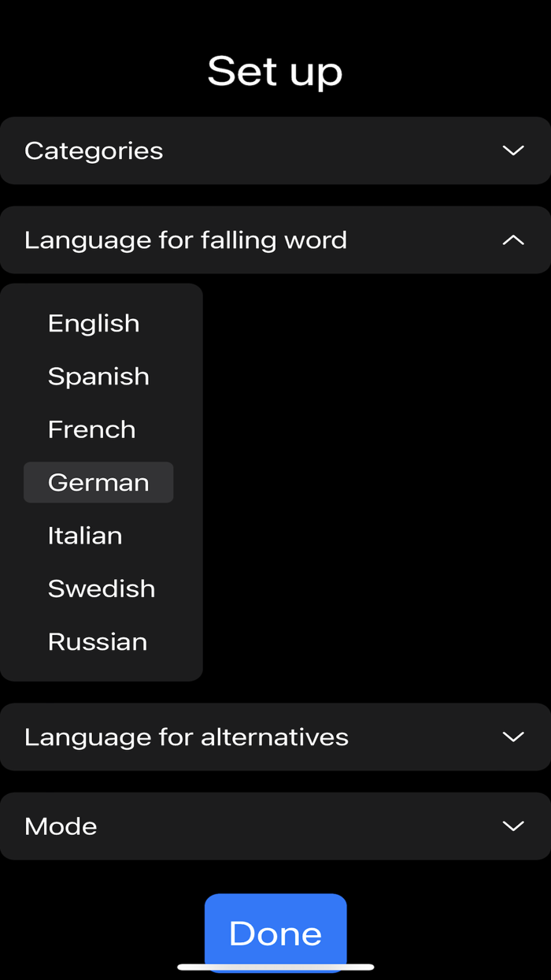Image resolution: width=551 pixels, height=980 pixels.
Task: Open the Language for alternatives dropdown
Action: 275,737
